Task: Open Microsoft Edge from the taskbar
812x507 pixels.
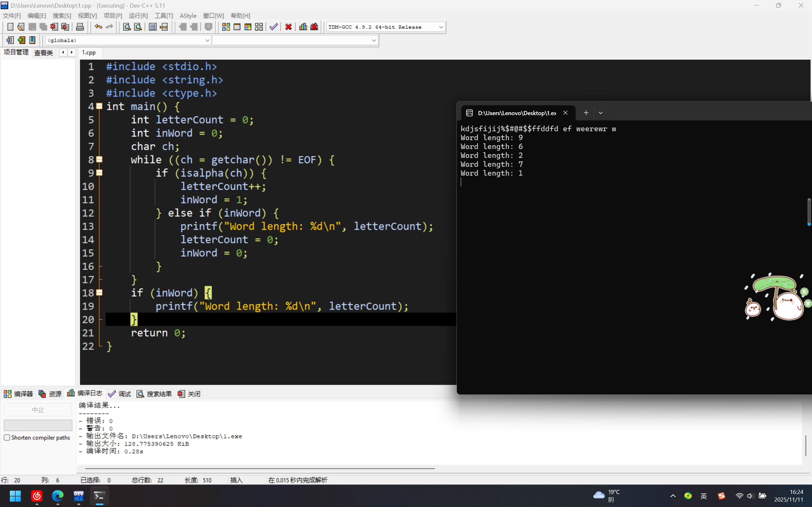Action: pos(58,496)
